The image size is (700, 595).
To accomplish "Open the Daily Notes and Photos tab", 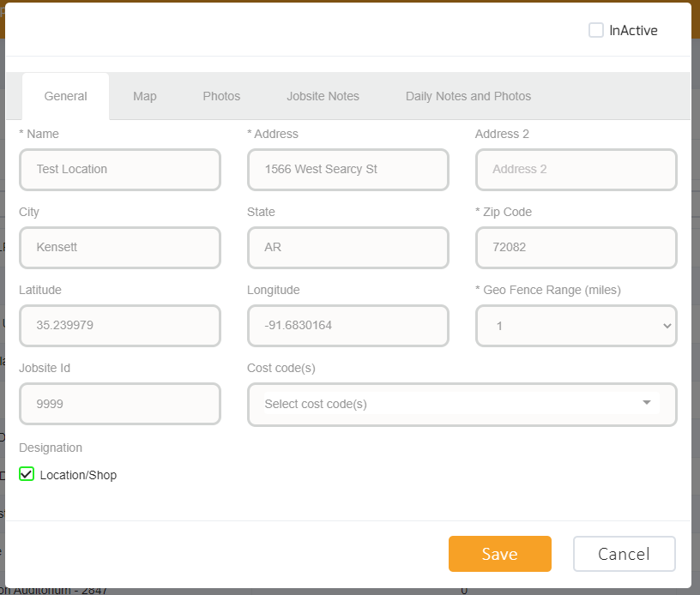I will pyautogui.click(x=468, y=96).
